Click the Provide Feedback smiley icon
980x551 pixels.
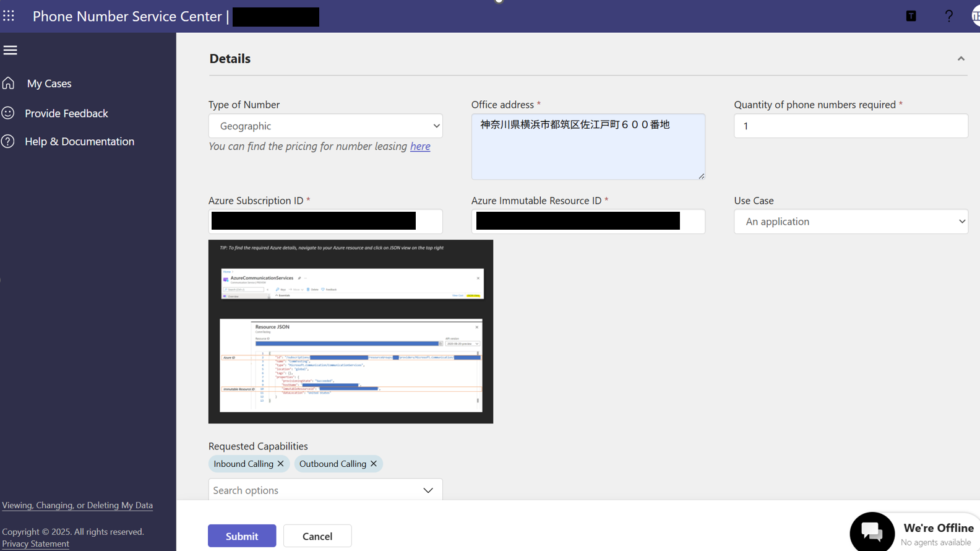(x=8, y=113)
